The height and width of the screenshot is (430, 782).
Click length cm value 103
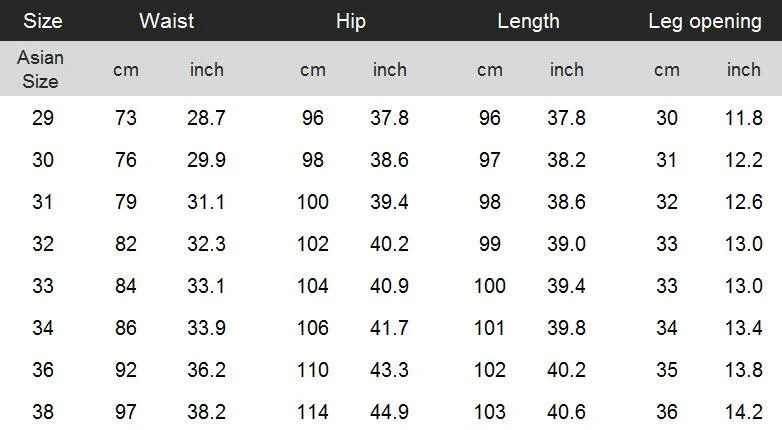tap(490, 412)
